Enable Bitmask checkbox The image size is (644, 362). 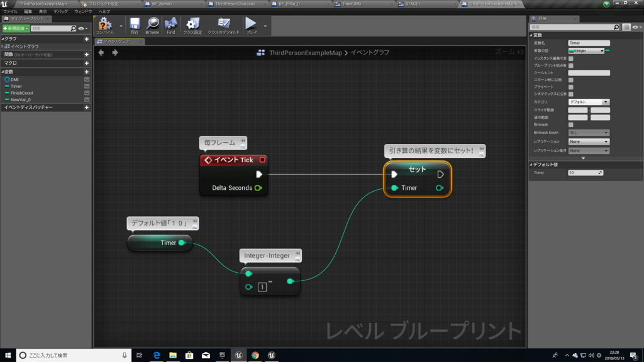(x=571, y=124)
